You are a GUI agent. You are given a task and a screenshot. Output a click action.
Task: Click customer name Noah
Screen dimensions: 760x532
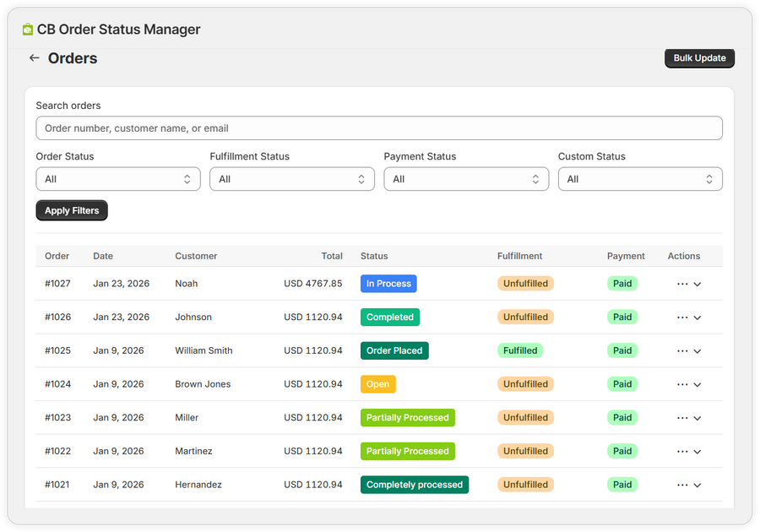tap(186, 284)
